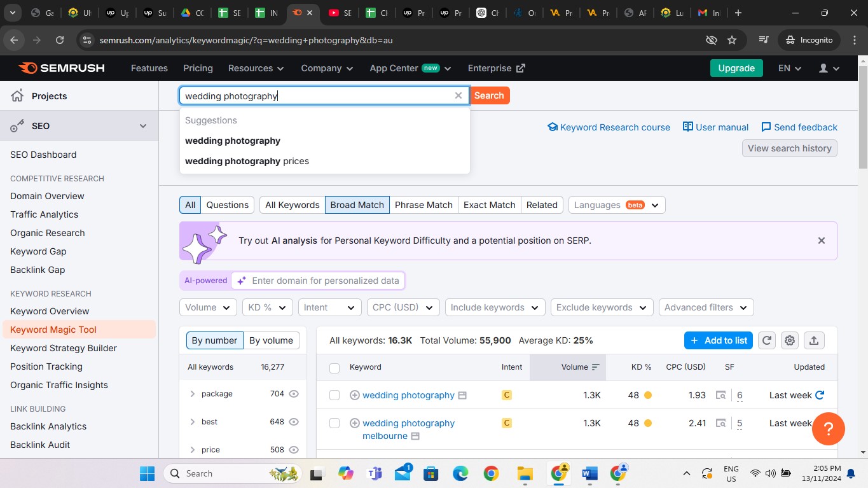Expand the 'best' keyword group

click(192, 422)
